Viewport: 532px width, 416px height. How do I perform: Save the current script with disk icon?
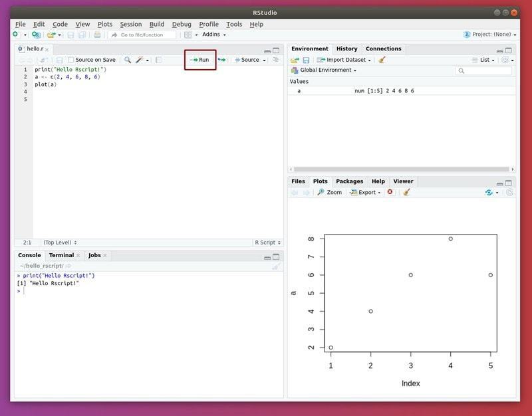click(x=59, y=59)
